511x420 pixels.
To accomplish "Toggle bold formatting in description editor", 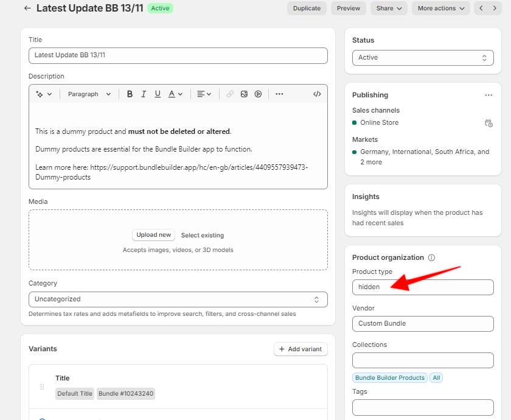I will (x=130, y=94).
